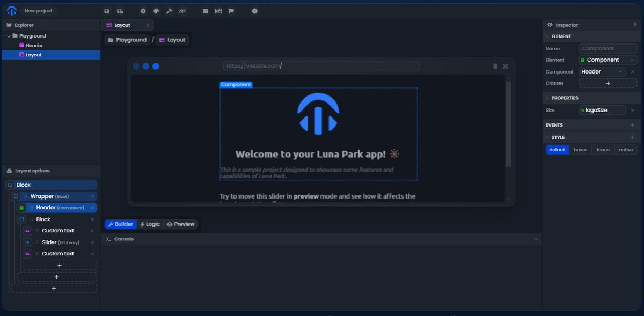Select the palette theme icon in the toolbar

(156, 11)
